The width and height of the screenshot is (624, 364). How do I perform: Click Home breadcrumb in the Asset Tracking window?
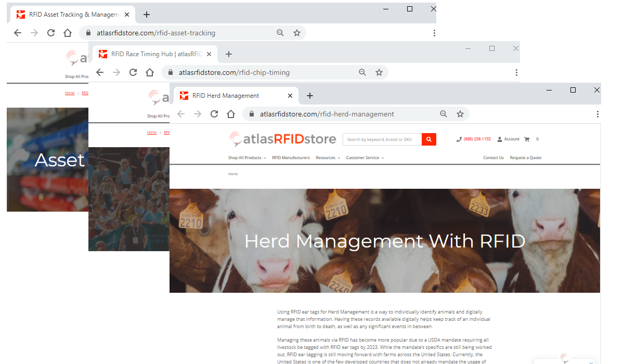[x=70, y=93]
